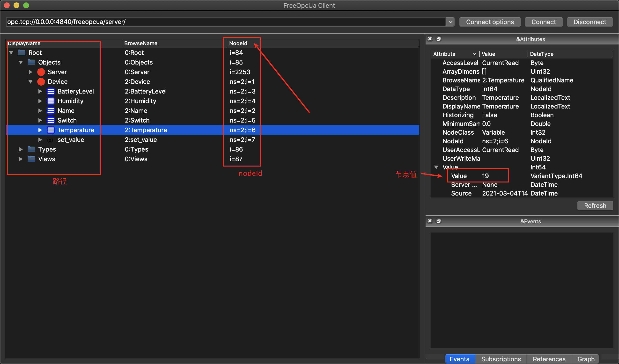Screen dimensions: 619x364
Task: Close the Attributes dock panel
Action: (430, 39)
